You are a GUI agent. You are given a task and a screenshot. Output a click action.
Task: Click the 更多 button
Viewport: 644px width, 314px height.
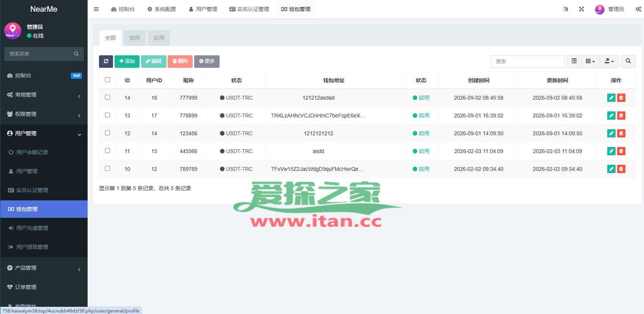(x=207, y=61)
